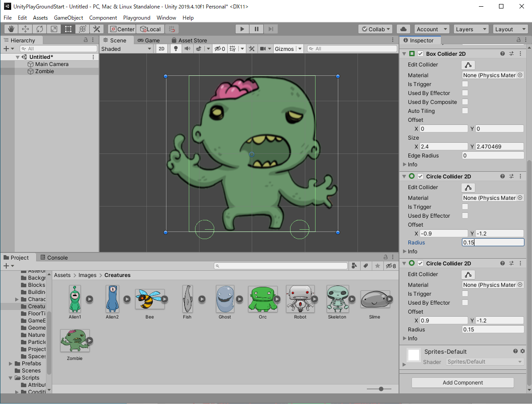Click the Add Component button

(x=462, y=383)
